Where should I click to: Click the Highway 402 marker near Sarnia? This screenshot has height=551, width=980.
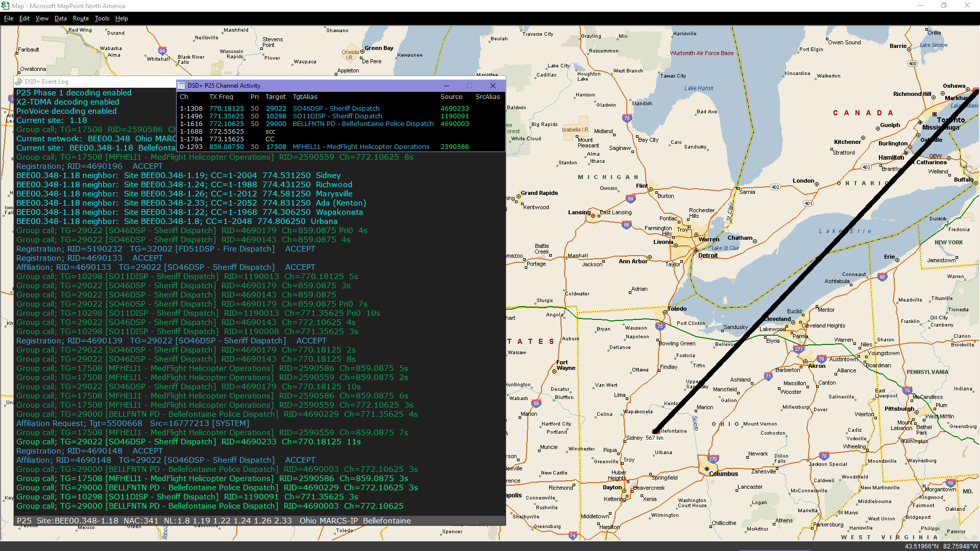tap(775, 187)
